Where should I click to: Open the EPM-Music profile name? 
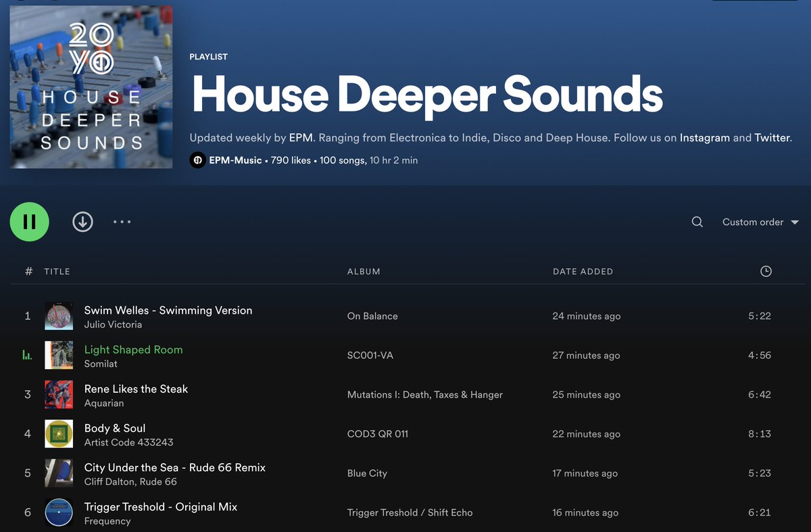coord(236,160)
